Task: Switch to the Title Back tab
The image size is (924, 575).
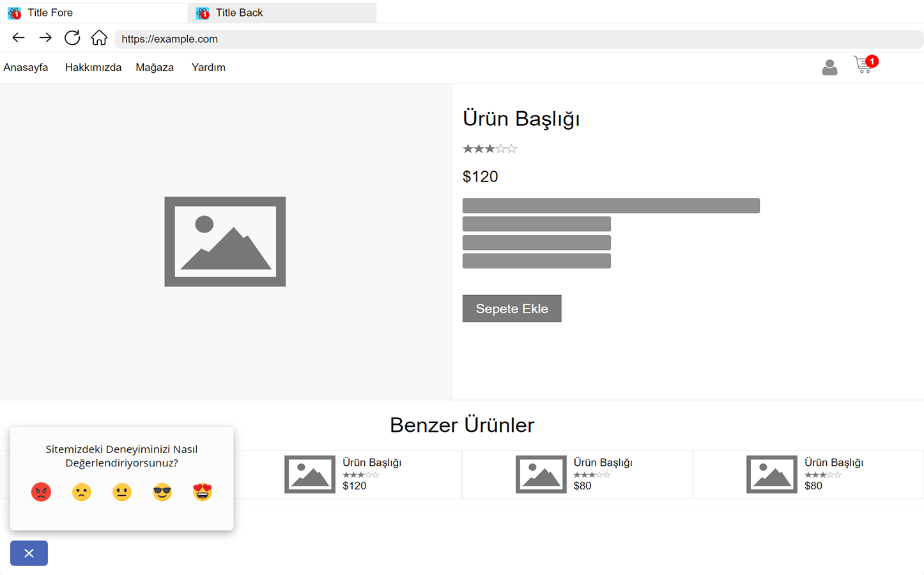Action: (281, 13)
